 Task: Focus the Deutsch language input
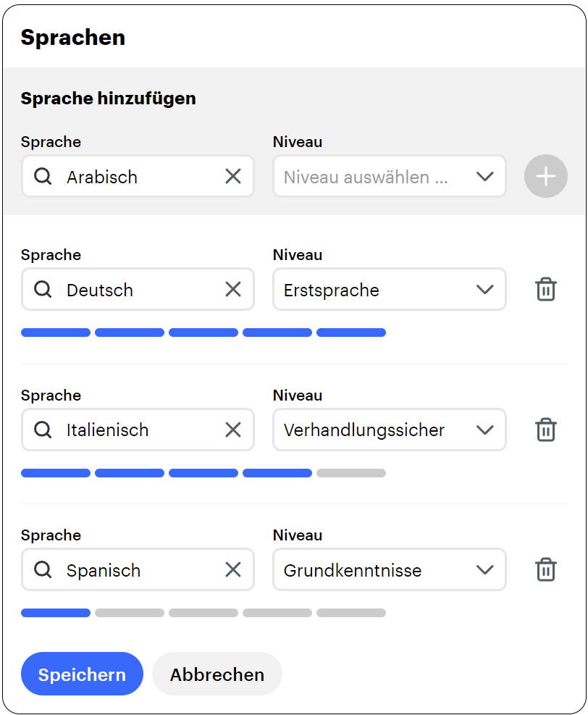pos(138,290)
